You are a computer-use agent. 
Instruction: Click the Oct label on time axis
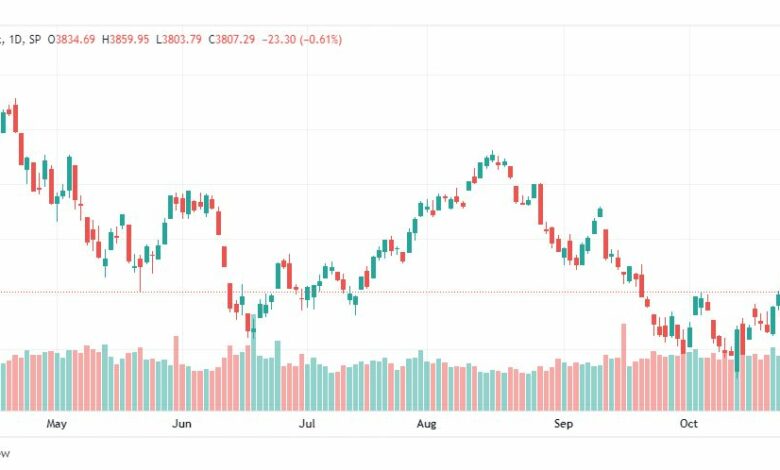coord(689,424)
